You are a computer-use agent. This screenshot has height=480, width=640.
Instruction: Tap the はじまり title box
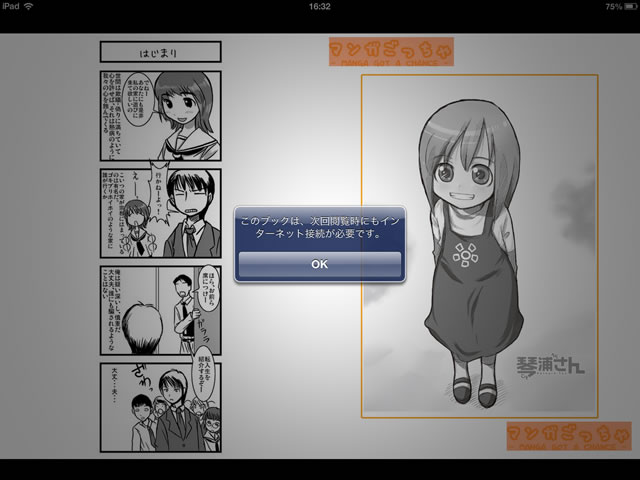(x=160, y=52)
